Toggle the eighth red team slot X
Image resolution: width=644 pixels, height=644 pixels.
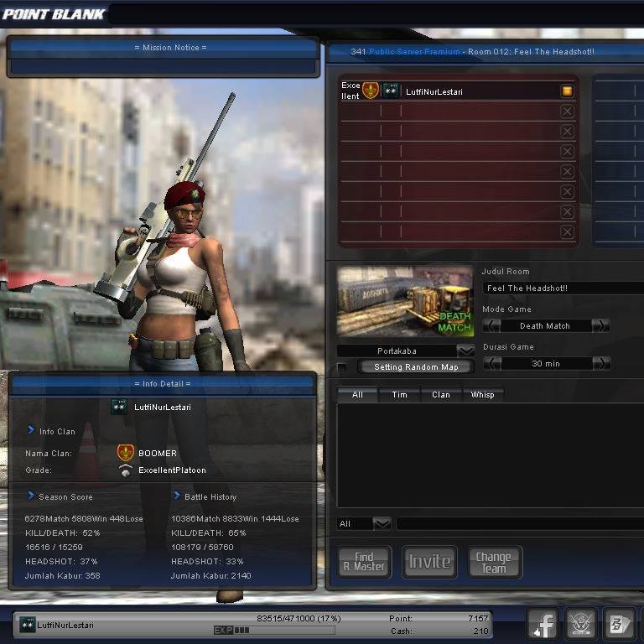click(x=567, y=232)
